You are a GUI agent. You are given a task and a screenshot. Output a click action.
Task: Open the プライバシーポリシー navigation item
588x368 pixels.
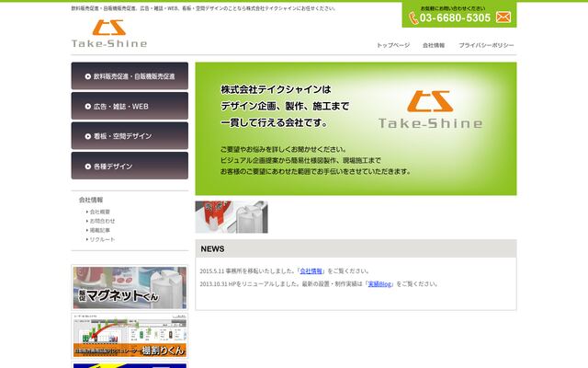[x=486, y=45]
